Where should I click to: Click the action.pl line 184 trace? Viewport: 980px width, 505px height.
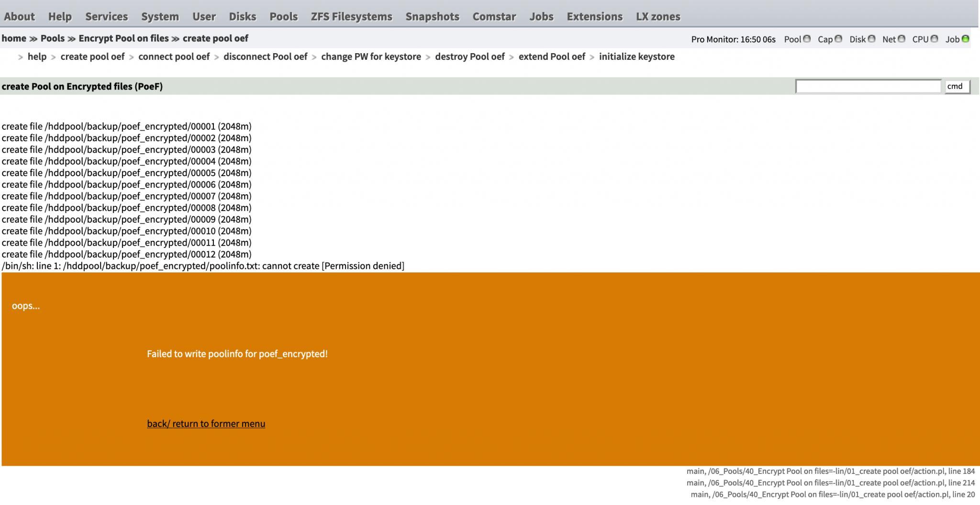click(831, 471)
